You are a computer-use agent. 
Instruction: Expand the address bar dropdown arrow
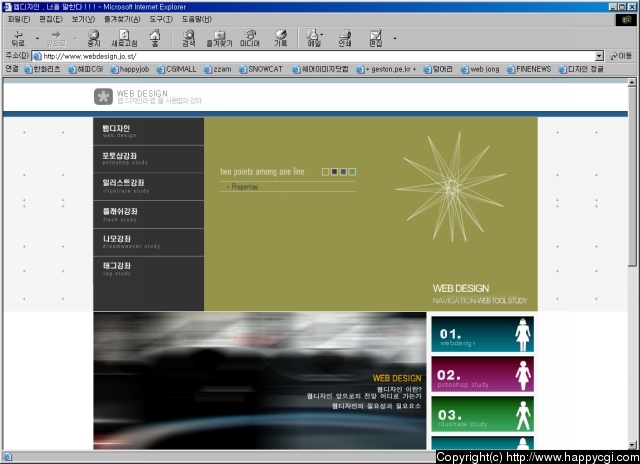(599, 56)
